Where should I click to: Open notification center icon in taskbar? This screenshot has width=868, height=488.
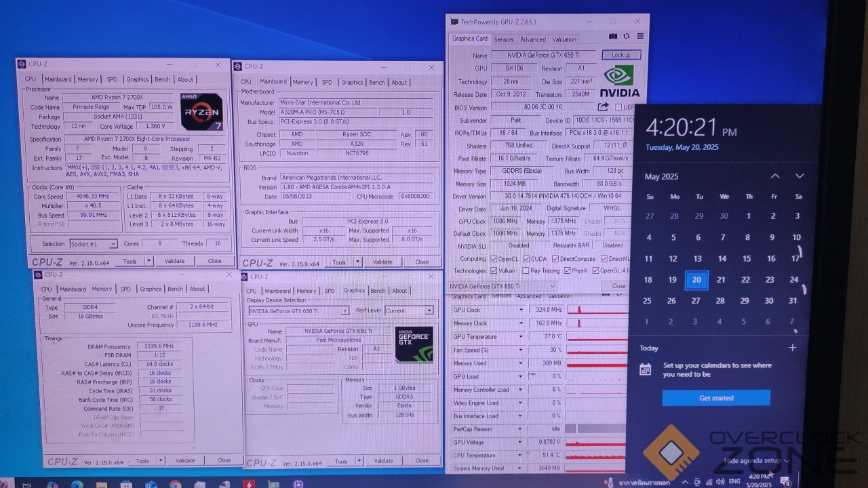[785, 482]
